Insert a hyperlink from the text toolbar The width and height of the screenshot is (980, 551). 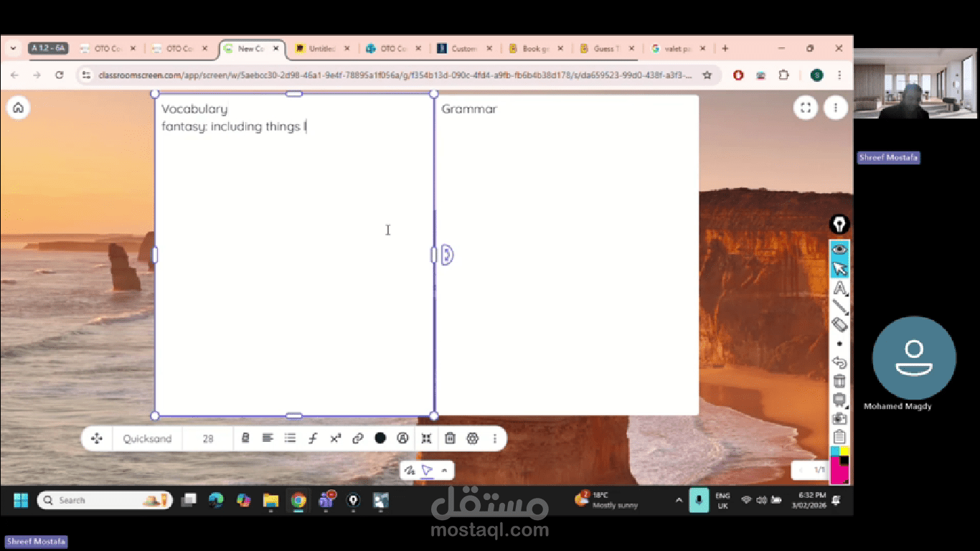(x=358, y=438)
